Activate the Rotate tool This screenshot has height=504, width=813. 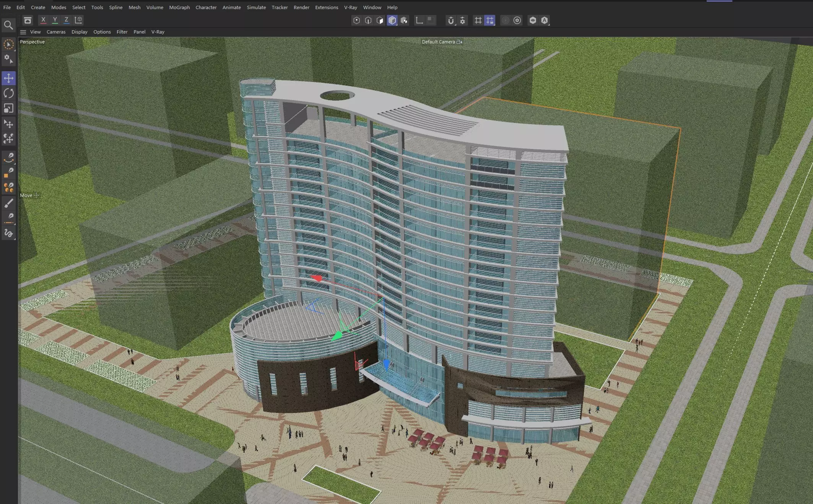(8, 93)
